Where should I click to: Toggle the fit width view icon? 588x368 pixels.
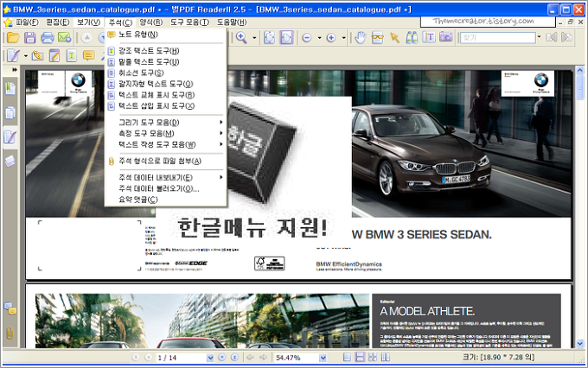(286, 37)
